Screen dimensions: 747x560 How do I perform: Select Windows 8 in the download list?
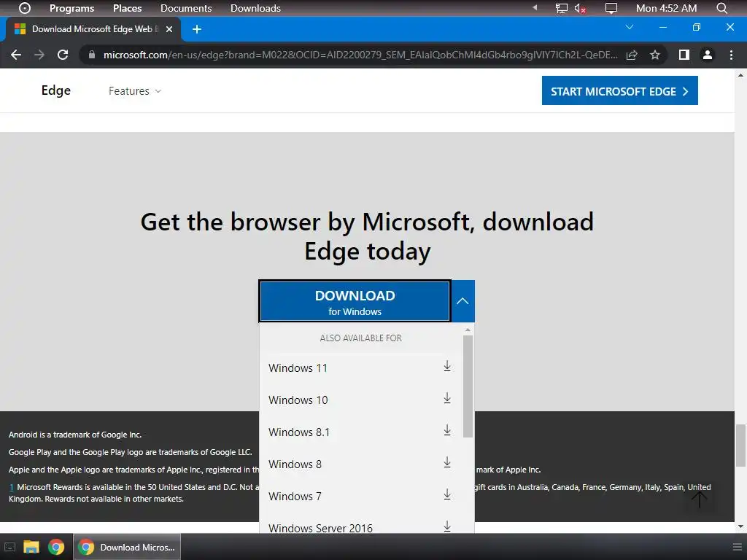tap(360, 464)
